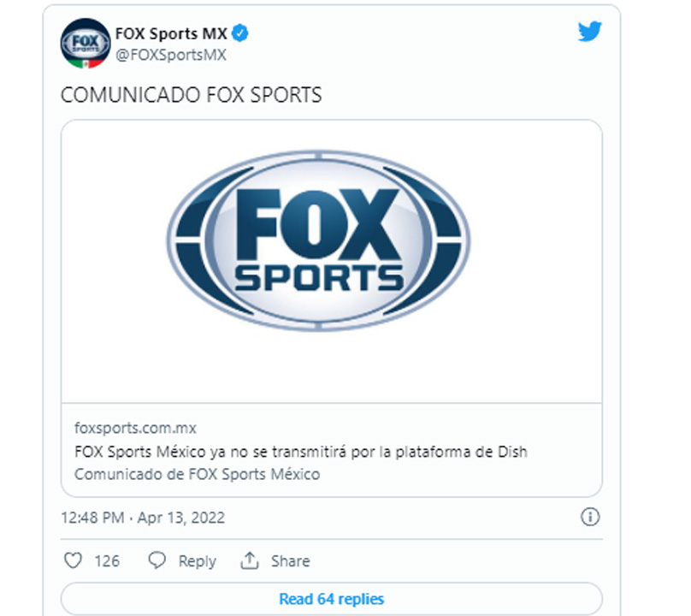Click the Share text label
The image size is (691, 616).
click(291, 561)
